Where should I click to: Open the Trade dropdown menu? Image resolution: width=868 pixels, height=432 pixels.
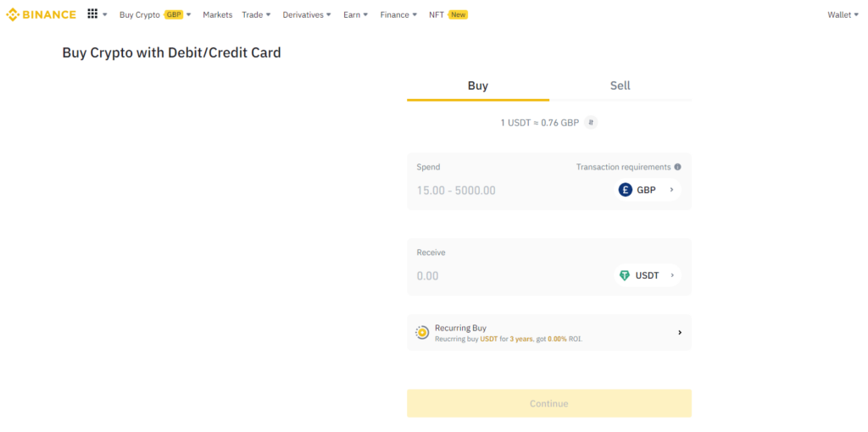pos(256,15)
